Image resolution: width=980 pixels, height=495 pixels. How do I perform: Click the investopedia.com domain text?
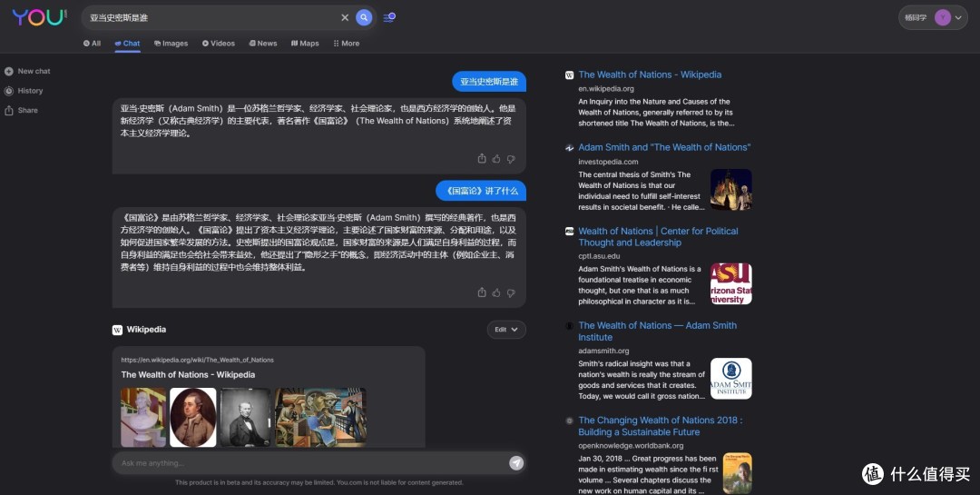point(608,162)
